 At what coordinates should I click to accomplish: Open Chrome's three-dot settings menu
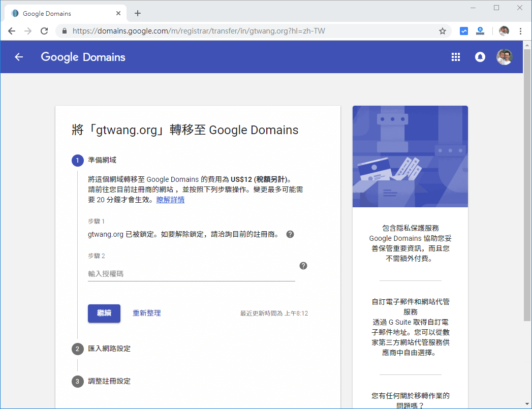point(520,31)
